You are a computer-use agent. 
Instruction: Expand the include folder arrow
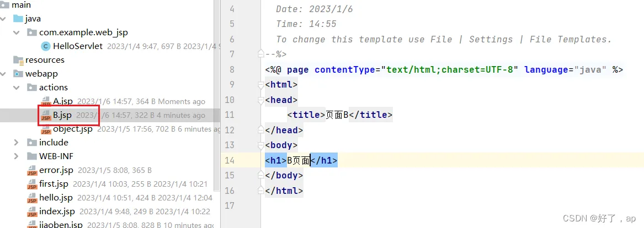point(17,143)
